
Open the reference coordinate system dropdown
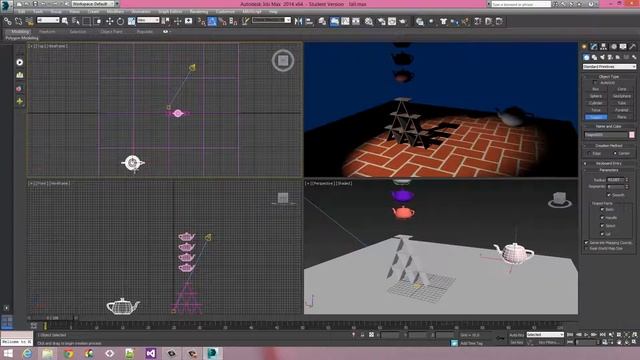click(x=148, y=20)
